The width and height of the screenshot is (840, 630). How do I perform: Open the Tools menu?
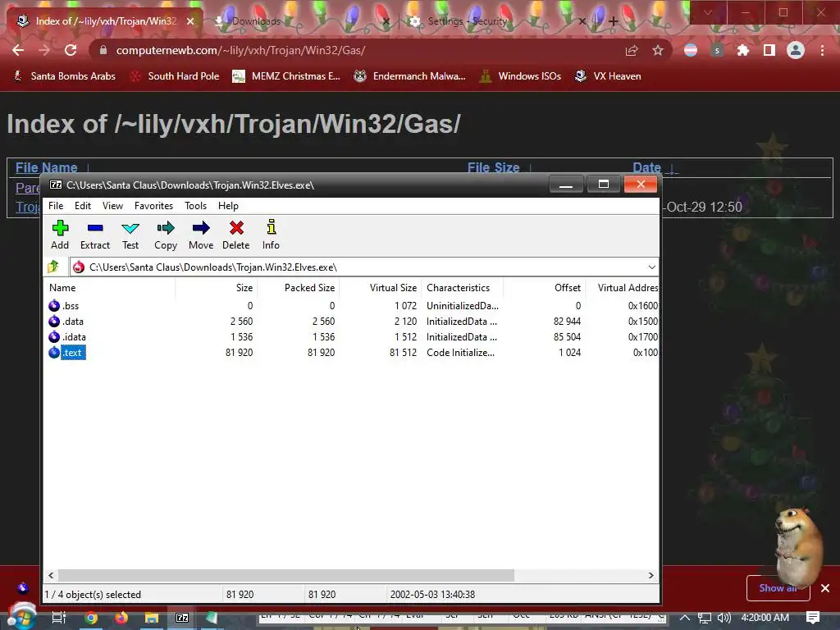click(195, 206)
